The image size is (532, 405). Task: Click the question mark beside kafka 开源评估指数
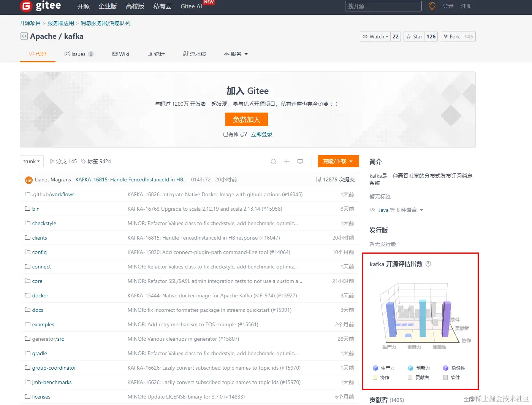click(x=428, y=264)
